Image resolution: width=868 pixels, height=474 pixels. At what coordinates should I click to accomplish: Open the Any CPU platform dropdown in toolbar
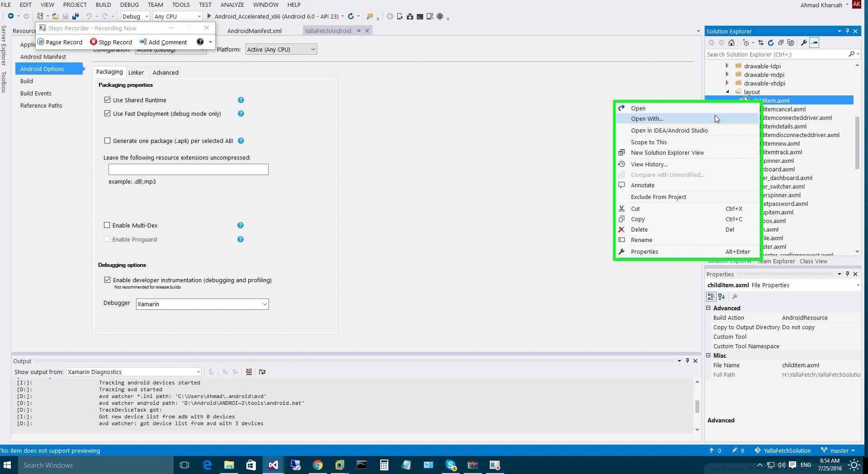[177, 16]
